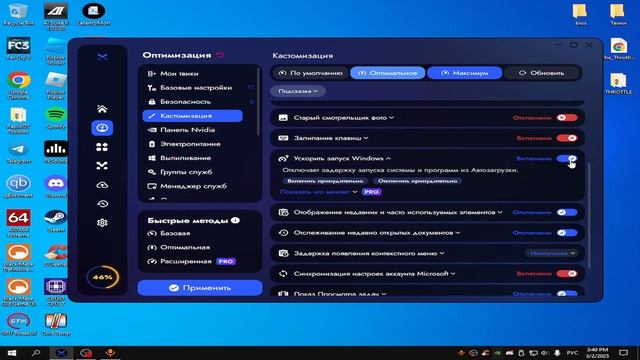Image resolution: width=640 pixels, height=360 pixels.
Task: Select Оптимальная quick method
Action: tap(179, 247)
